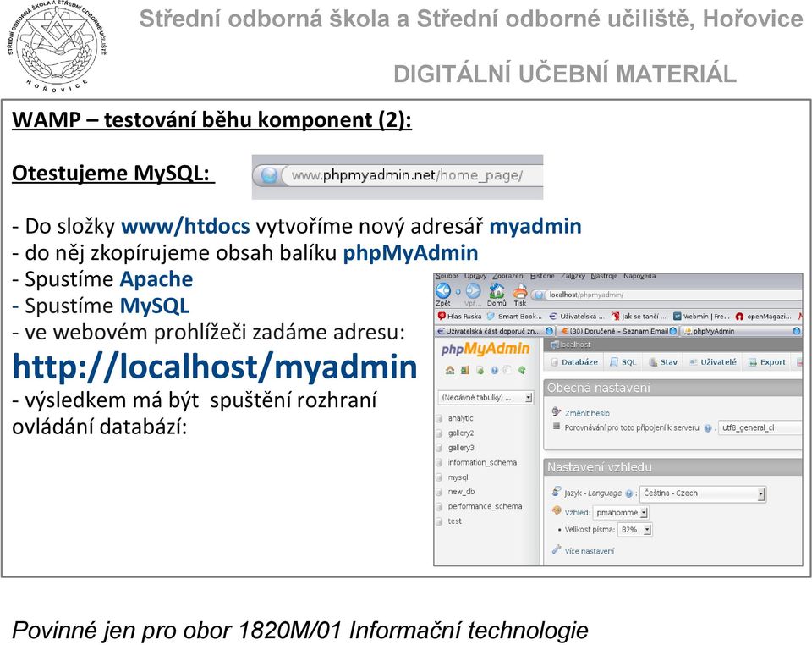The width and height of the screenshot is (812, 645).
Task: Select the gallery3 database
Action: coord(461,448)
